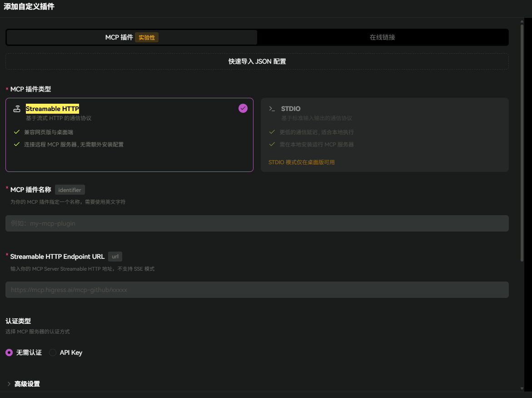Click the scrollbar down arrow at bottom right

(x=522, y=388)
